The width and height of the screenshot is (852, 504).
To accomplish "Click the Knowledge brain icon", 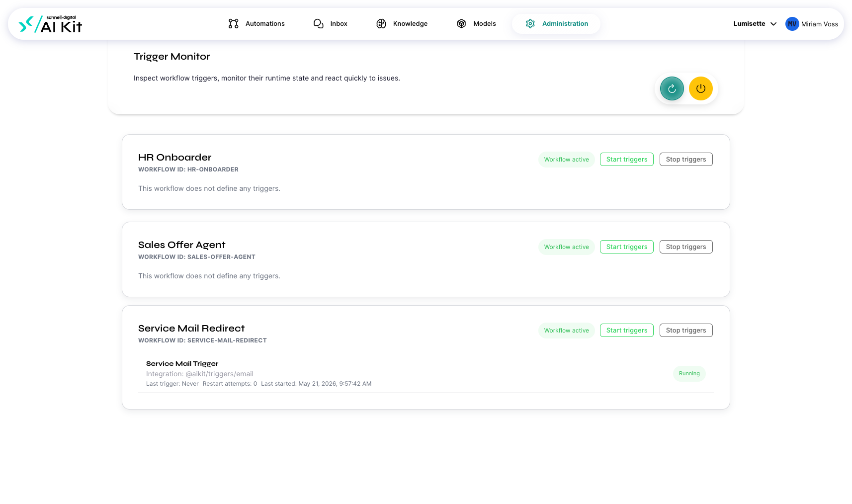I will pos(381,24).
